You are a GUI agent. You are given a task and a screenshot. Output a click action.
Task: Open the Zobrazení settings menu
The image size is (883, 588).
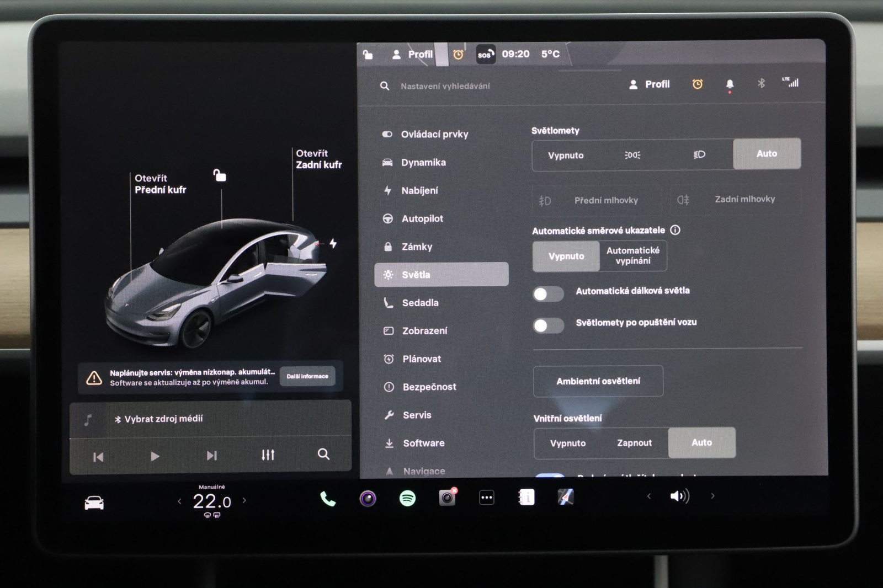click(x=424, y=331)
